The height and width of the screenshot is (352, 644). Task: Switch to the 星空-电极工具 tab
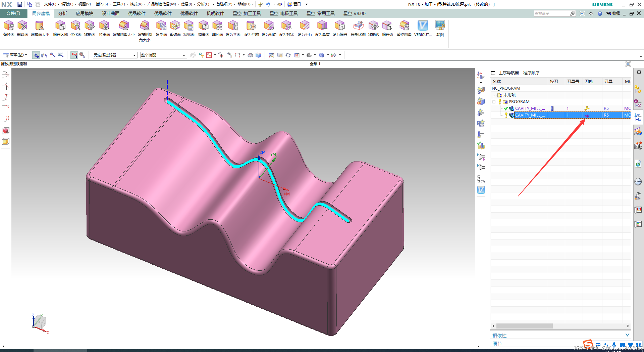coord(284,13)
